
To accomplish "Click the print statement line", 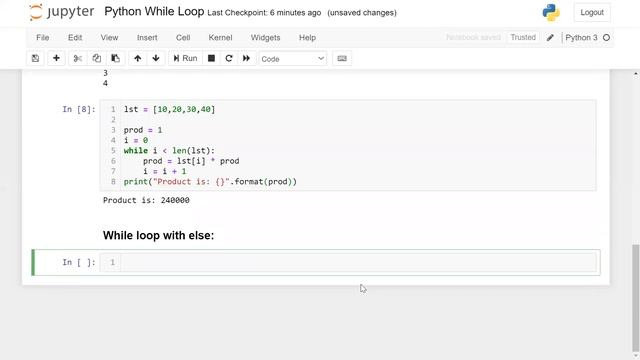I will coord(210,182).
